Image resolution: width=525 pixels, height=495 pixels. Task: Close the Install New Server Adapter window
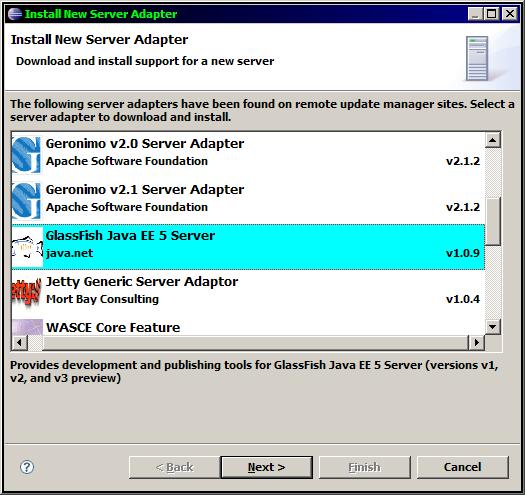point(510,14)
